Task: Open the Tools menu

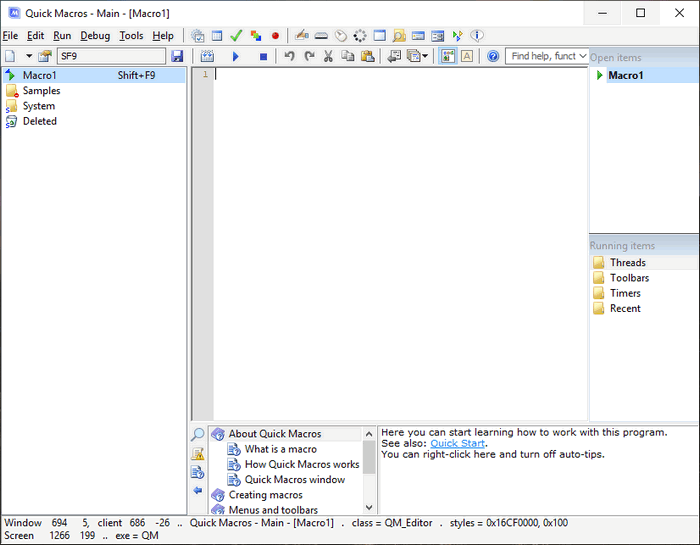Action: coord(131,36)
